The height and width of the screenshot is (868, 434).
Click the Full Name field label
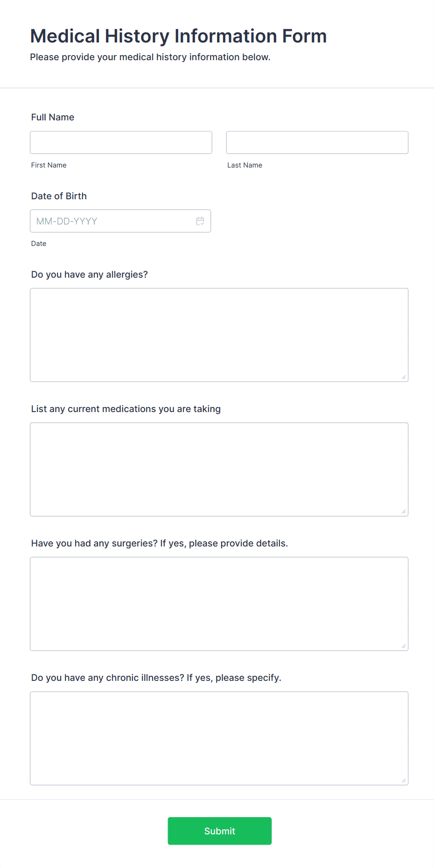coord(52,117)
